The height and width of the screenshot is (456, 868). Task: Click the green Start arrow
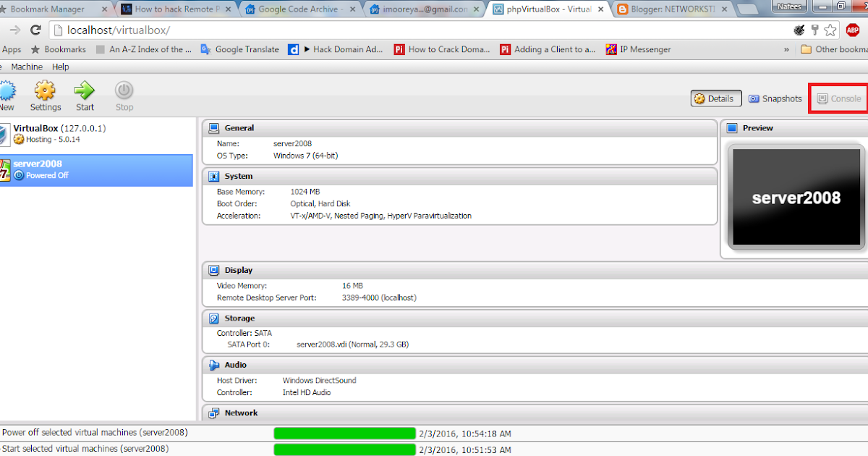click(85, 96)
